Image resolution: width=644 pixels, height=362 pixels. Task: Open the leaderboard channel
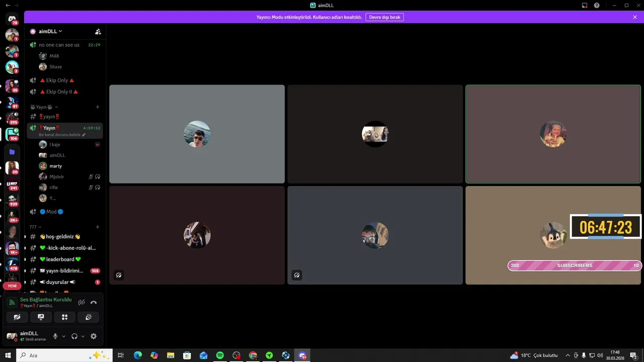pos(65,259)
